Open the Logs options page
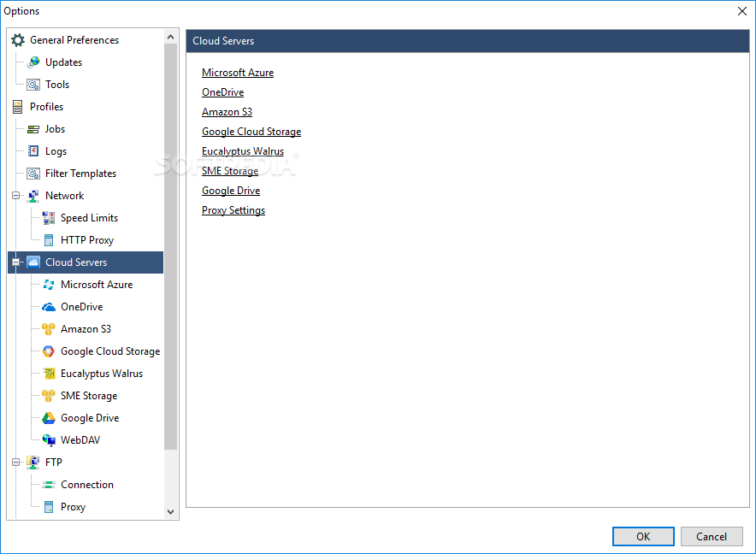756x554 pixels. pyautogui.click(x=56, y=151)
